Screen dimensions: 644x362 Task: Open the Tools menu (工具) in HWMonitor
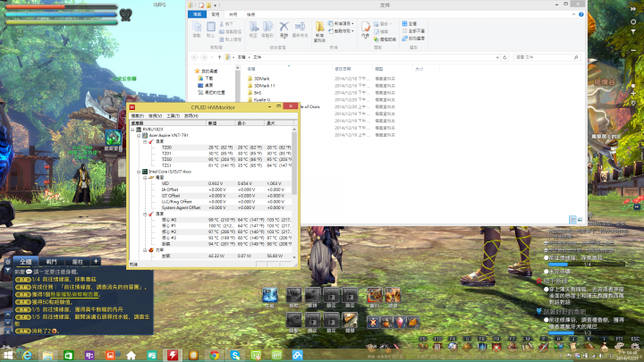(173, 116)
